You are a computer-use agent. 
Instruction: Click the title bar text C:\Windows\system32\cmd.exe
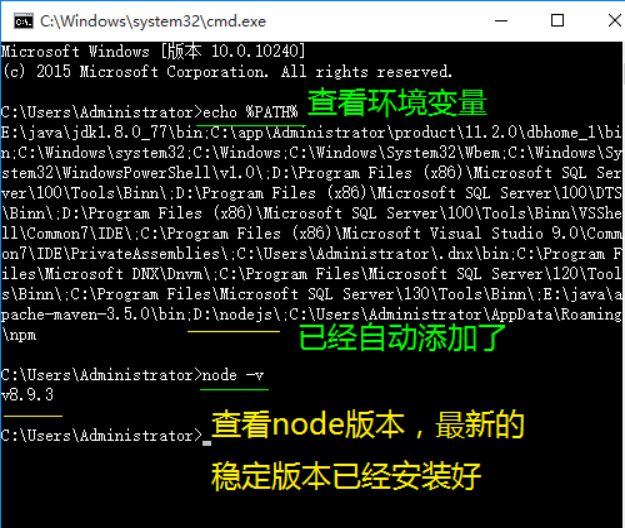coord(153,21)
